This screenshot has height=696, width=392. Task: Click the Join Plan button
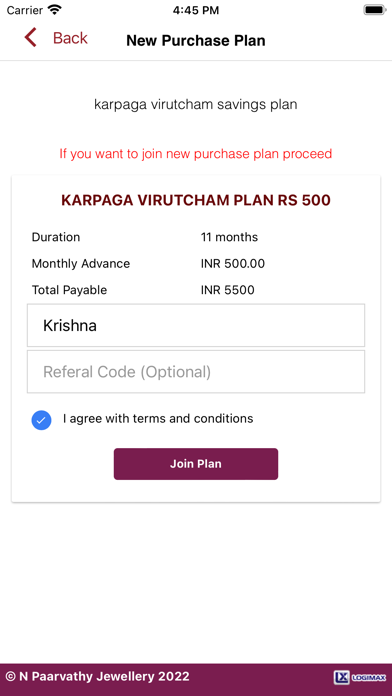[196, 464]
